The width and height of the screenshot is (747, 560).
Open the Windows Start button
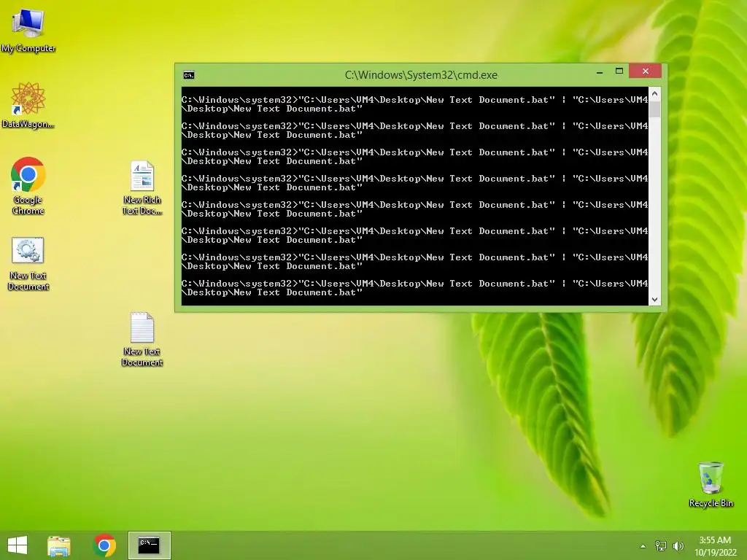pyautogui.click(x=18, y=545)
